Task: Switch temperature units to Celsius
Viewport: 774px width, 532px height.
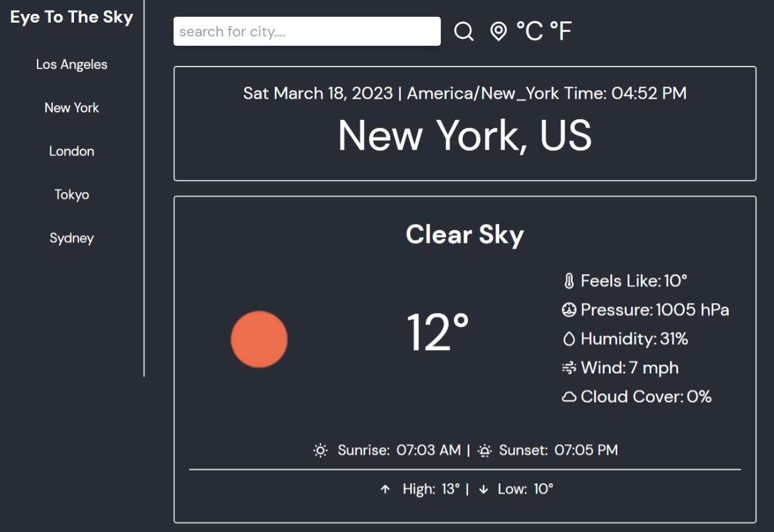Action: (x=529, y=31)
